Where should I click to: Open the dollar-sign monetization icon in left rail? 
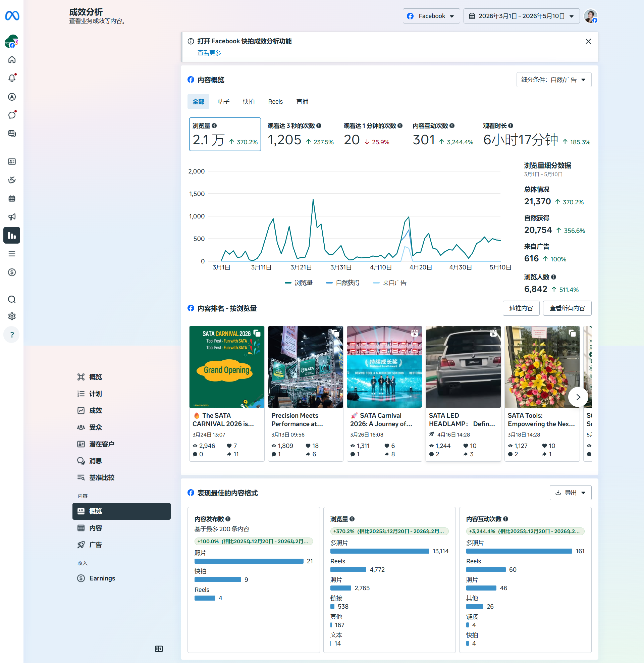[12, 272]
